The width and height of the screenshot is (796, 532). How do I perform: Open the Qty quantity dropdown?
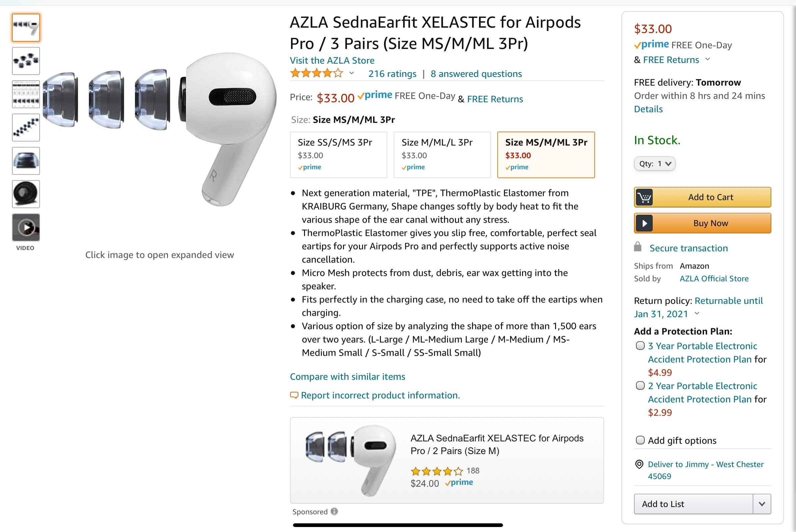click(x=654, y=164)
